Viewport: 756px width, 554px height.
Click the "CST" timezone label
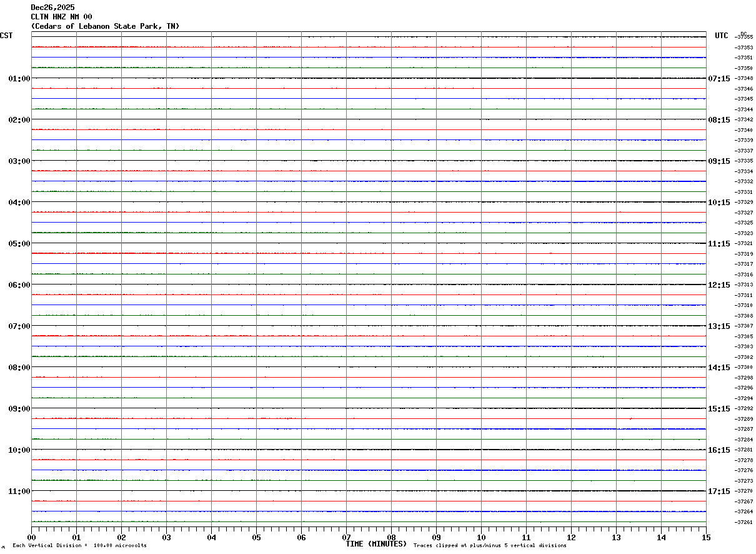[6, 36]
